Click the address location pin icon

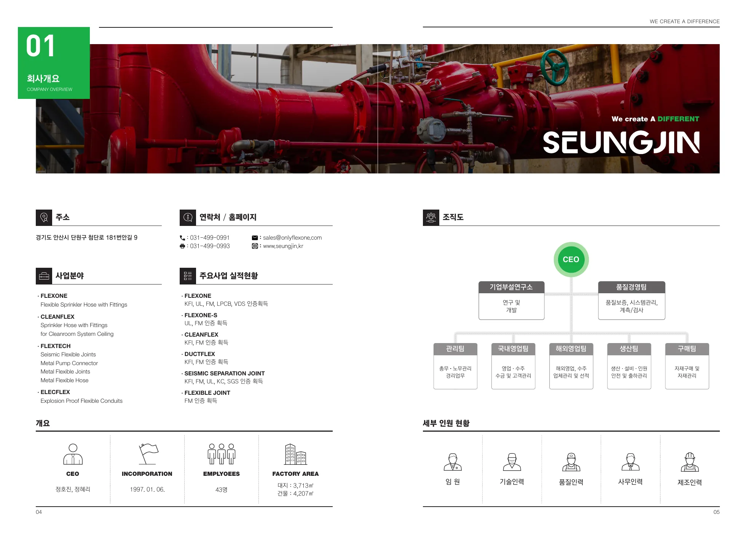pyautogui.click(x=44, y=217)
